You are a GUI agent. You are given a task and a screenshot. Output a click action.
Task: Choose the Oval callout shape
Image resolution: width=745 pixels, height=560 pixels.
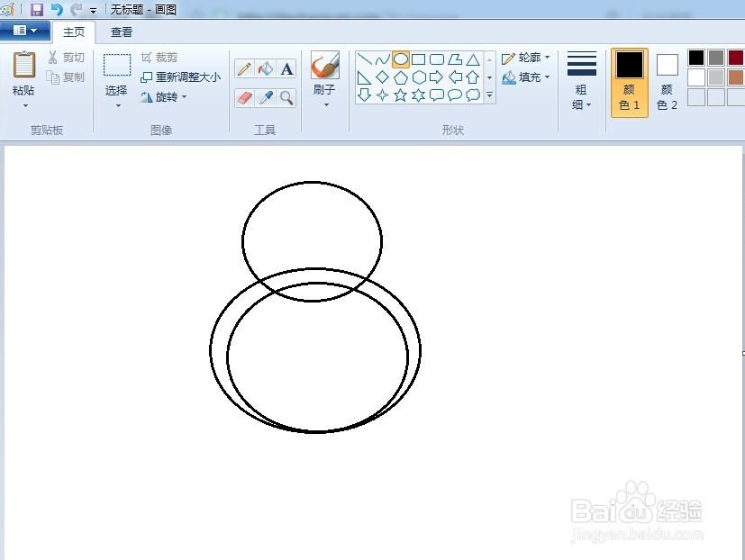point(455,95)
